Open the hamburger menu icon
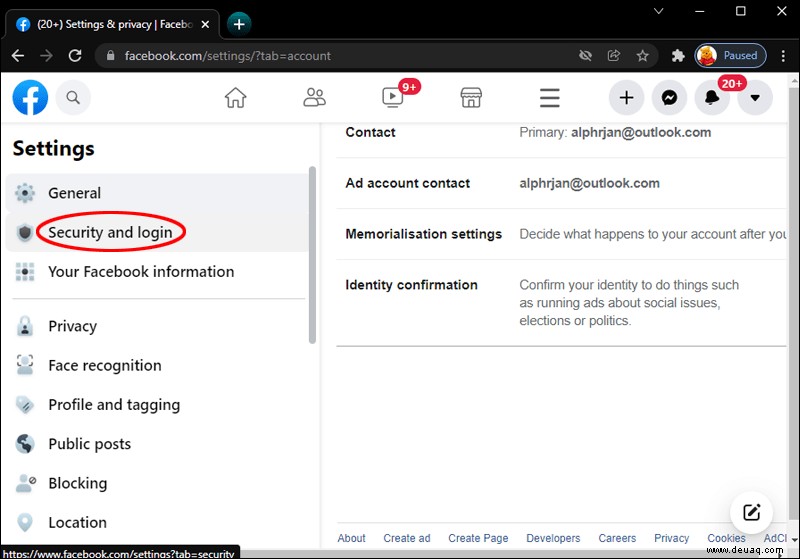This screenshot has width=800, height=559. [x=549, y=97]
